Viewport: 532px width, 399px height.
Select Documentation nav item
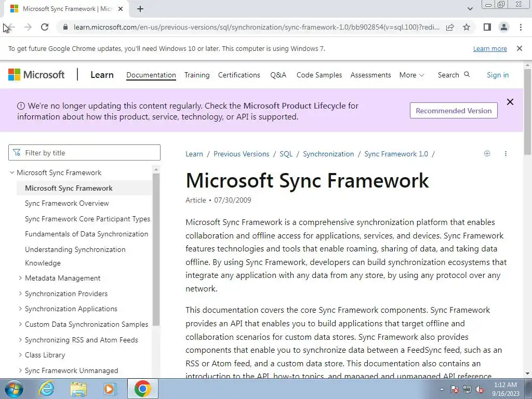click(151, 75)
